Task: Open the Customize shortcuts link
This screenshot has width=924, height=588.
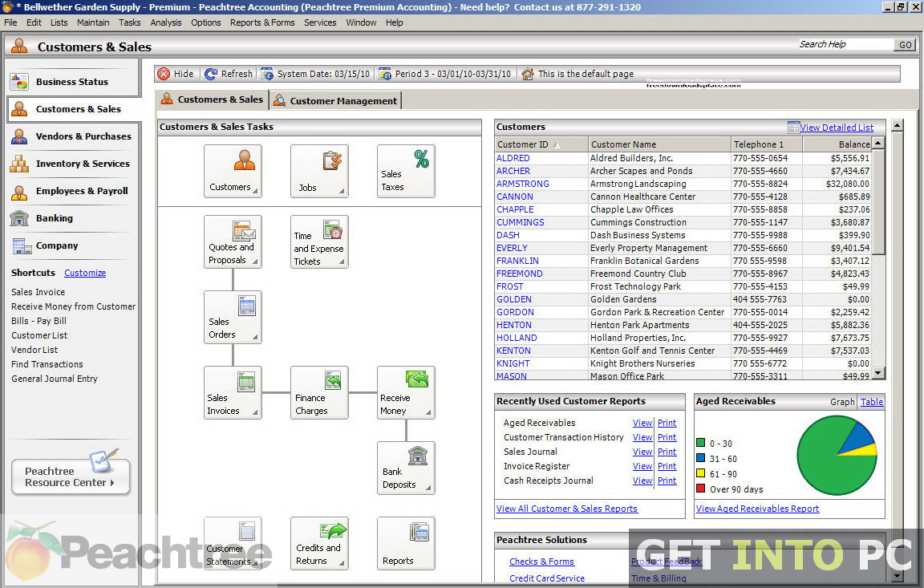Action: (85, 273)
